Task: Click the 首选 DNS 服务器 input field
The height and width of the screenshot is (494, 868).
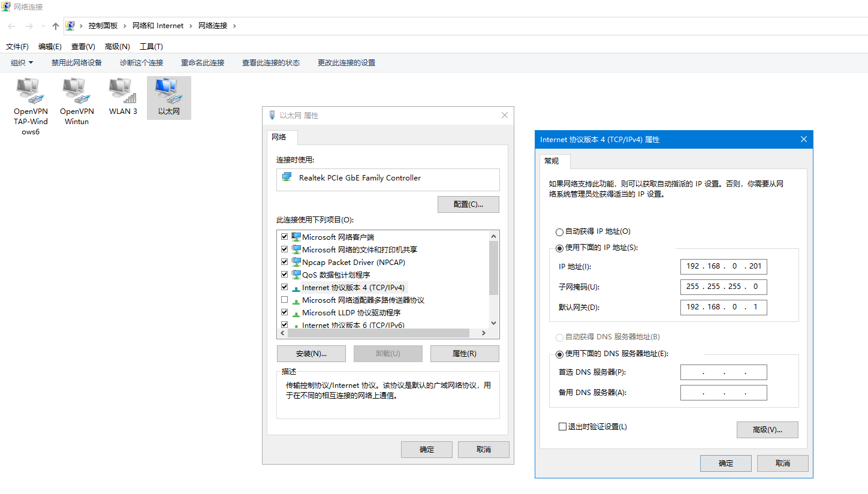Action: [724, 372]
